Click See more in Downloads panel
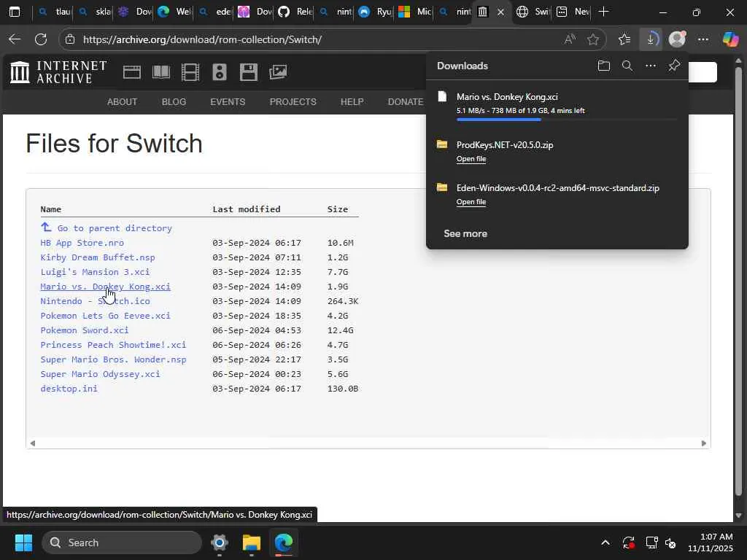 [x=465, y=234]
